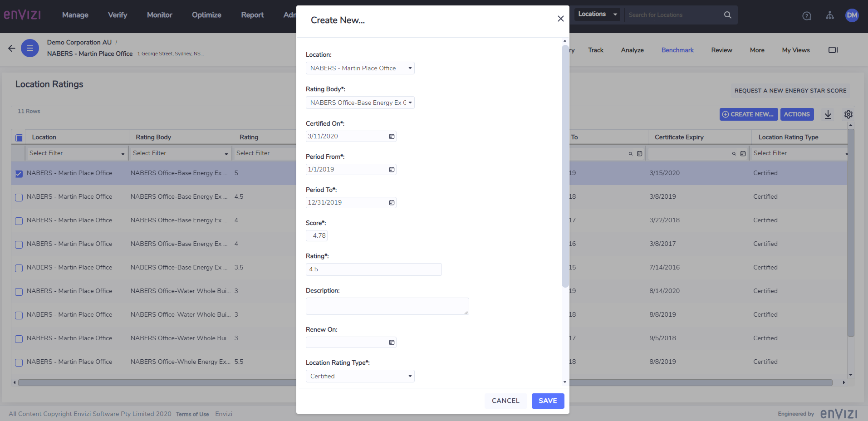Click Certificate Expiry filter search icon
868x421 pixels.
(x=734, y=154)
